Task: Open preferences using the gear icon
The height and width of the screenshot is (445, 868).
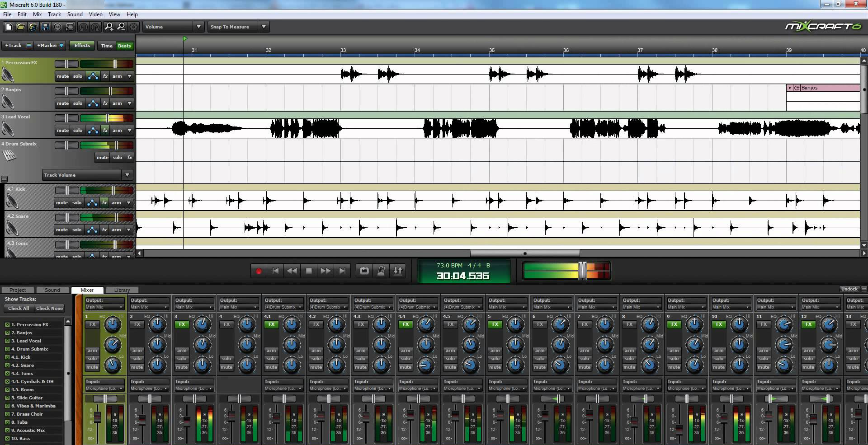Action: click(133, 27)
